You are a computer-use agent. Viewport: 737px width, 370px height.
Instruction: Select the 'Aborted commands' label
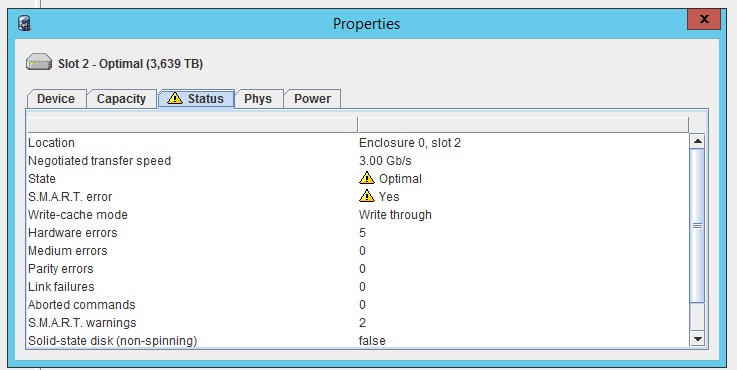point(81,305)
